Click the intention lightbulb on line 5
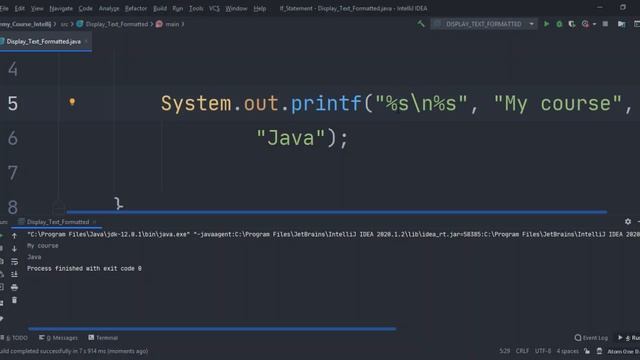Screen dimensions: 640x360 click(72, 102)
